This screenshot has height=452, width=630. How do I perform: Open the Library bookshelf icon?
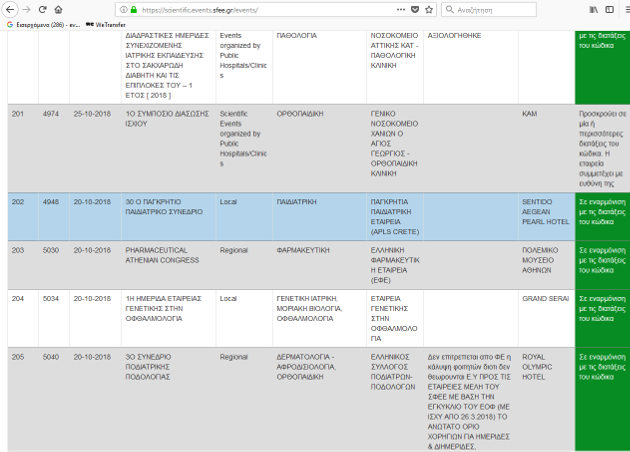(593, 9)
